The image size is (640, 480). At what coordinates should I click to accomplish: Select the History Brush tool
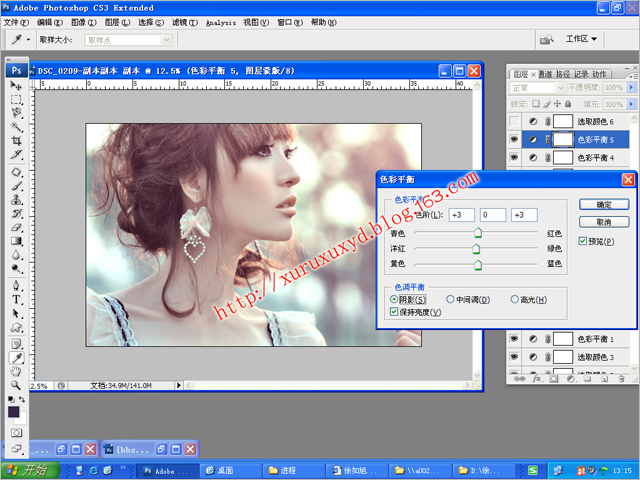click(16, 213)
